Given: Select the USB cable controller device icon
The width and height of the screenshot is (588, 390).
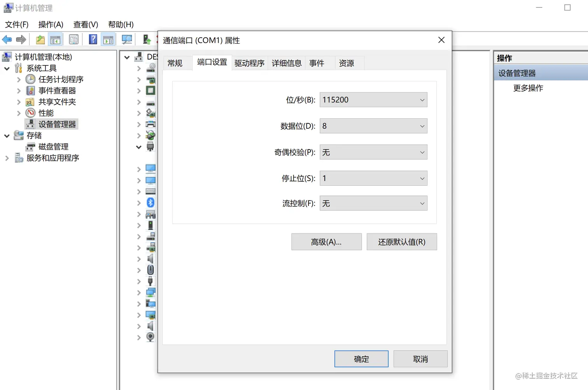Looking at the screenshot, I should (x=150, y=281).
